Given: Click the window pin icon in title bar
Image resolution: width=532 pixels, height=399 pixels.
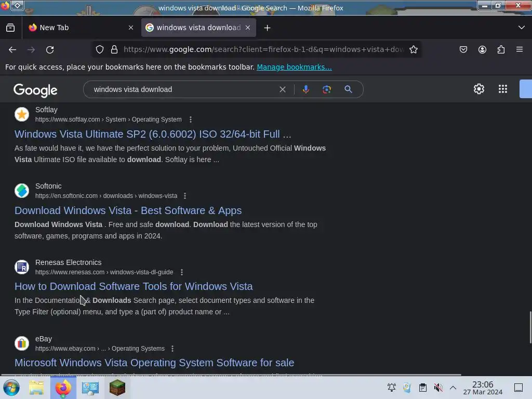Looking at the screenshot, I should pyautogui.click(x=17, y=5).
